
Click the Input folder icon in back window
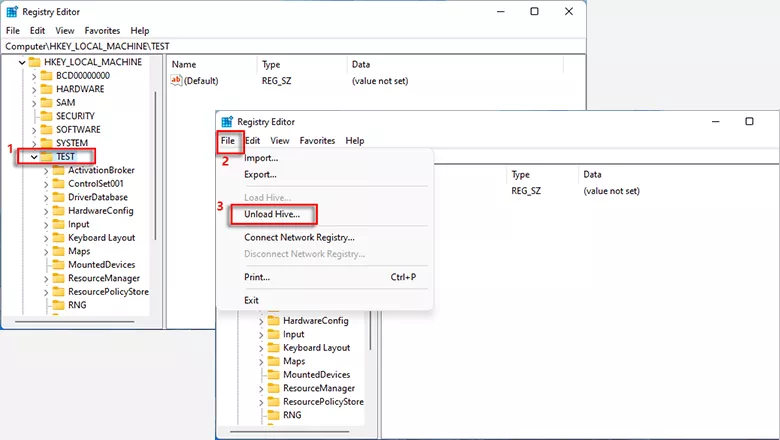point(59,224)
